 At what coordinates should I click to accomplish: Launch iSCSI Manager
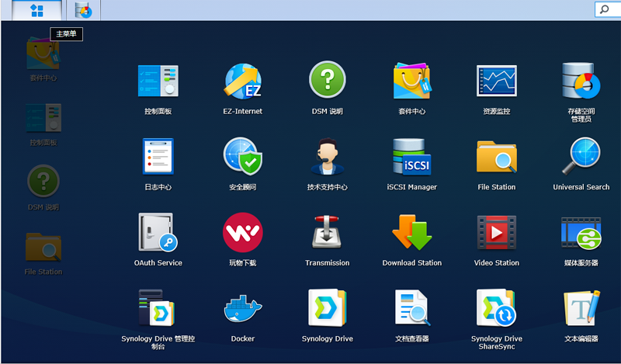(412, 157)
